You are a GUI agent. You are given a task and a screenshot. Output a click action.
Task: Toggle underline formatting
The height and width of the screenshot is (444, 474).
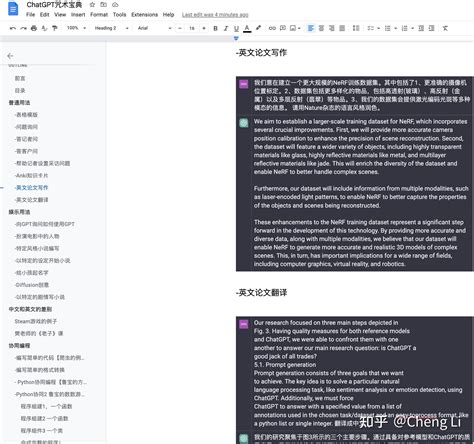(236, 28)
